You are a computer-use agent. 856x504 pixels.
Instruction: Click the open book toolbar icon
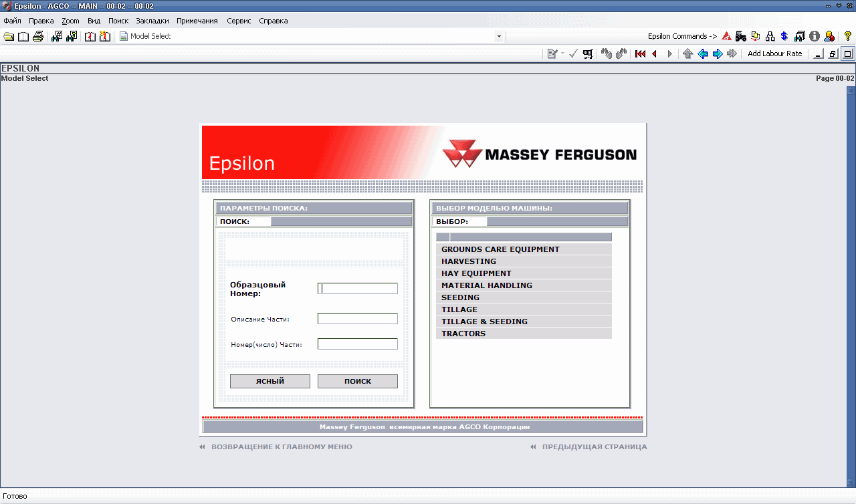click(23, 36)
